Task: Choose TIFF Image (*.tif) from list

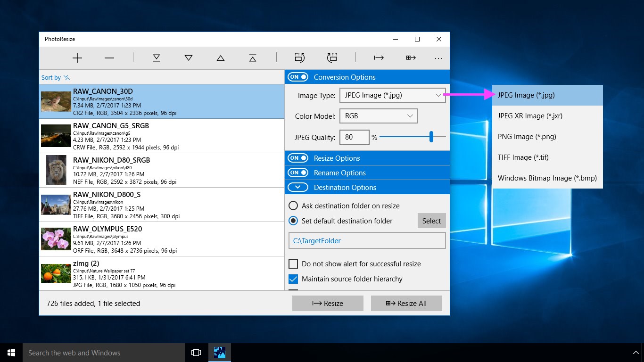Action: click(523, 157)
